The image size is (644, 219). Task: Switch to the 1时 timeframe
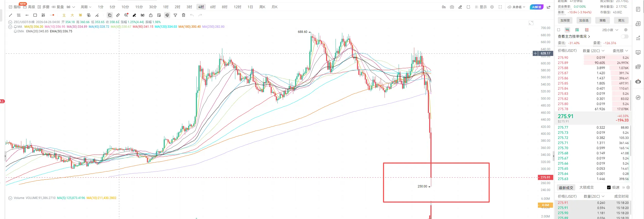(x=166, y=7)
